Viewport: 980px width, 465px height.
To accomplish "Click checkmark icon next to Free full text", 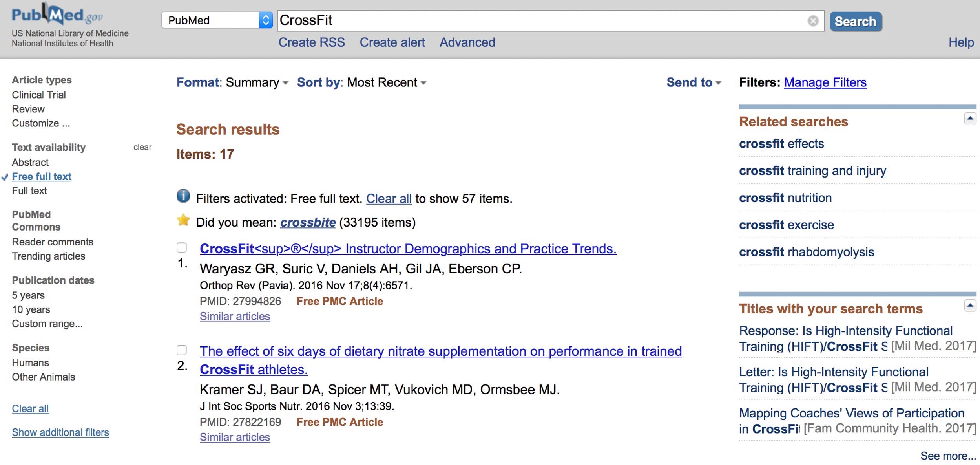I will [5, 177].
